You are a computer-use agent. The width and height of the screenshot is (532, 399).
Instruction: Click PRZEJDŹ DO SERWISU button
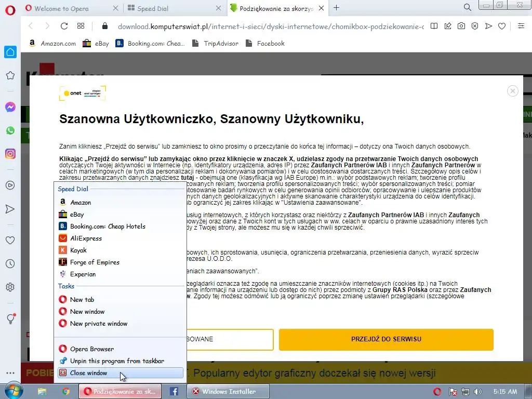386,339
